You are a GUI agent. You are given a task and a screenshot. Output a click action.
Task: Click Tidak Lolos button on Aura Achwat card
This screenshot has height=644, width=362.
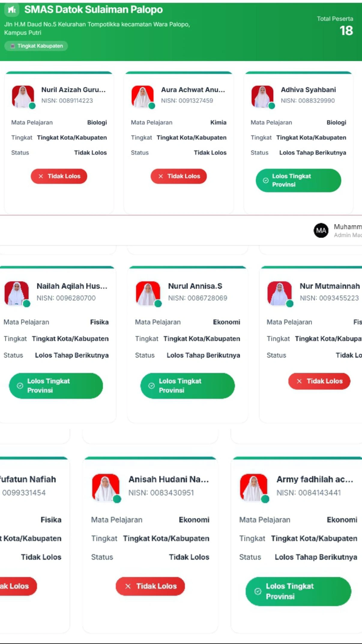(179, 176)
